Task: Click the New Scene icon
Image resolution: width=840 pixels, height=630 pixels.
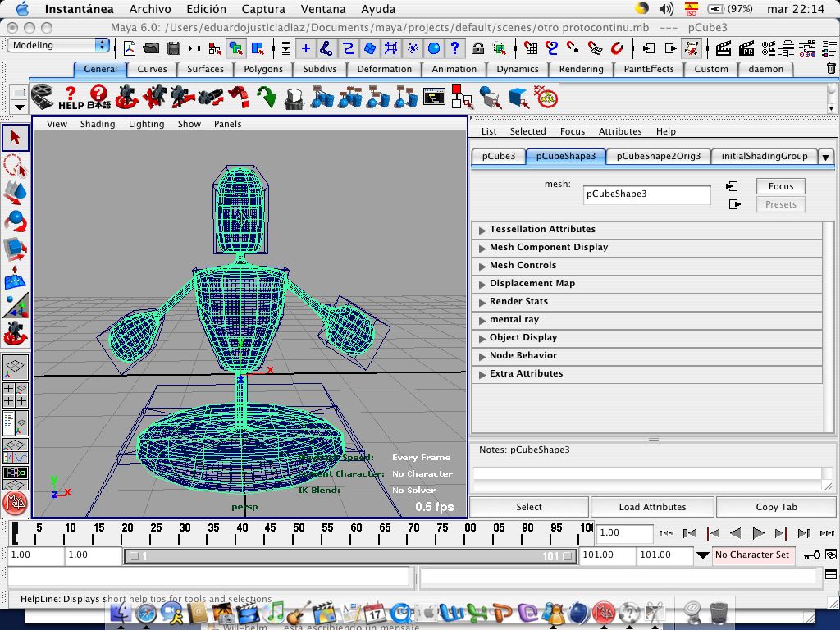Action: tap(129, 48)
